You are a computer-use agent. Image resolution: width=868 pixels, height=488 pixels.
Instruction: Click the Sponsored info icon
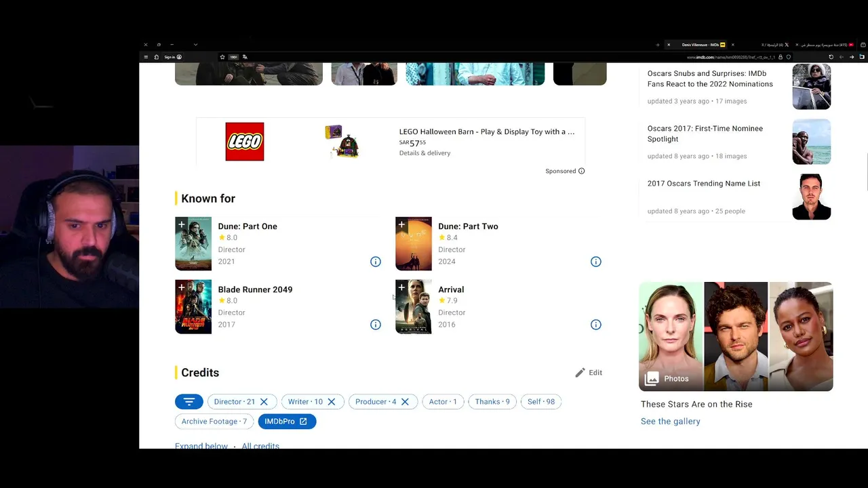click(x=581, y=171)
